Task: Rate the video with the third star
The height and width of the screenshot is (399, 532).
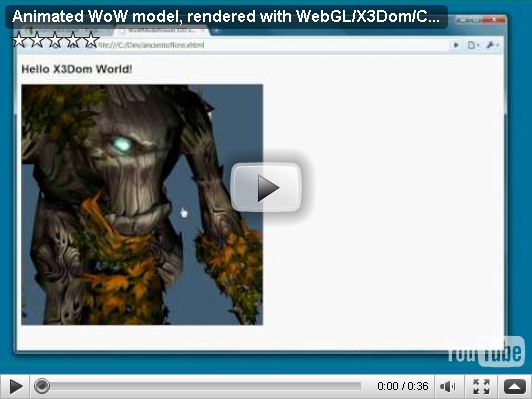Action: click(55, 40)
